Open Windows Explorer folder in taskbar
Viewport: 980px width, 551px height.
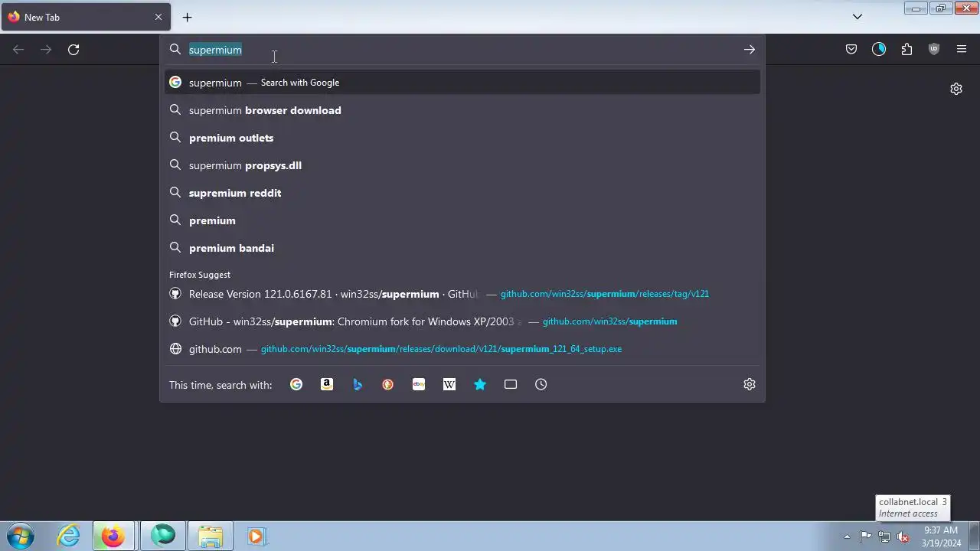point(210,536)
